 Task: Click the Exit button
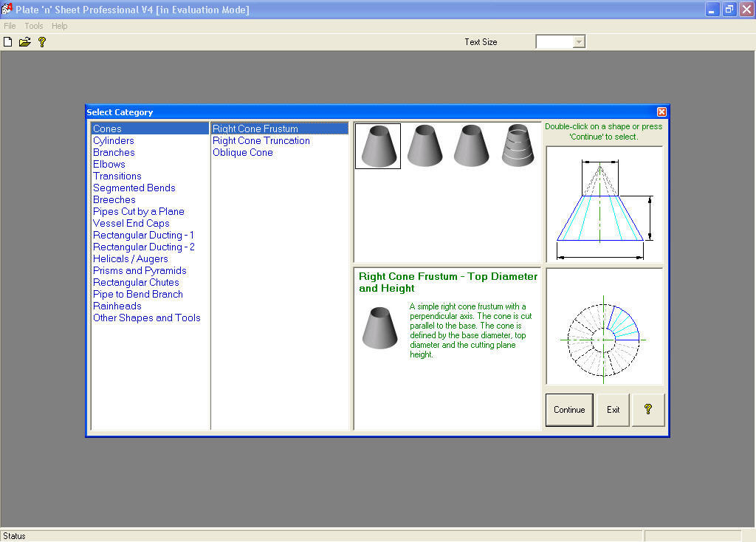(613, 410)
